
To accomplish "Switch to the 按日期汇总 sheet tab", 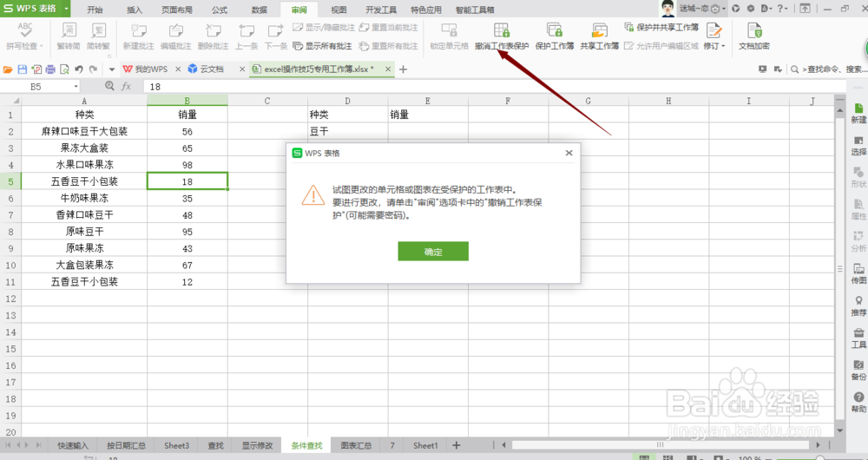I will (x=126, y=445).
